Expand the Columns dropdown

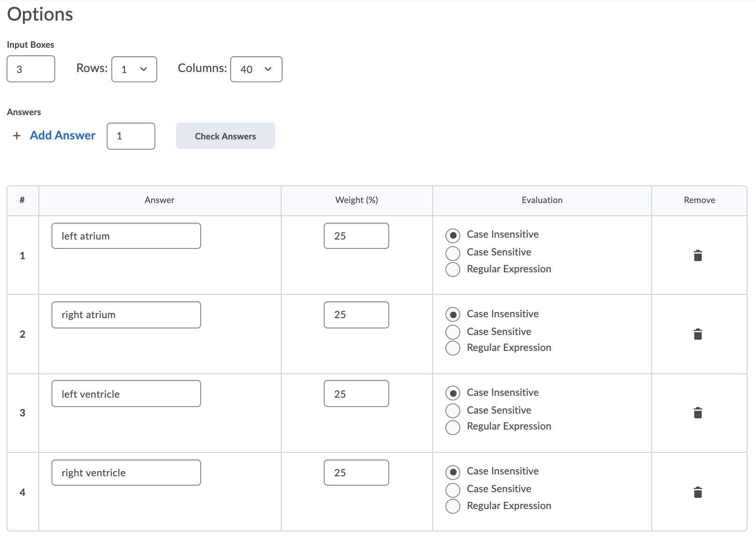[x=256, y=69]
